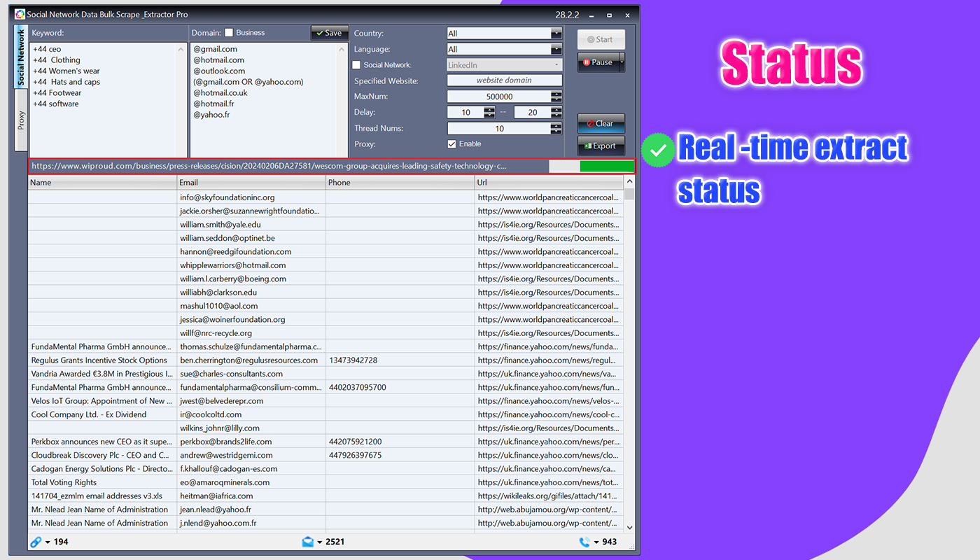Select the '+44 software' keyword line
The image size is (980, 560).
pos(55,104)
